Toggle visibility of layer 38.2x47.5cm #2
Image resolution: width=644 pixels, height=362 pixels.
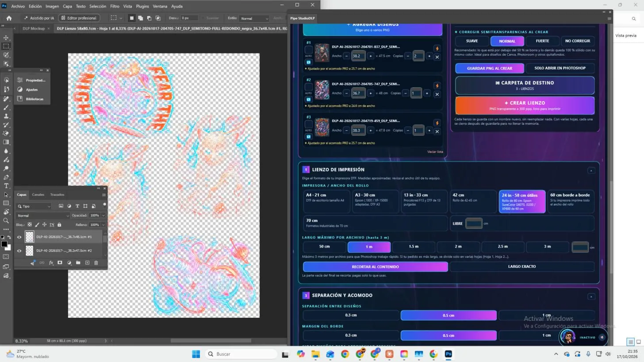[x=19, y=251]
